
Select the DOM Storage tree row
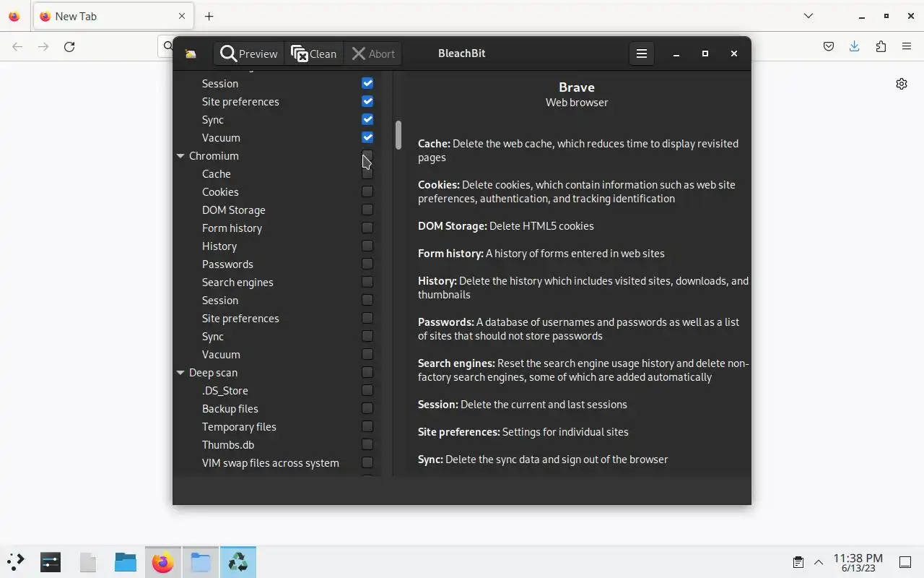point(277,210)
